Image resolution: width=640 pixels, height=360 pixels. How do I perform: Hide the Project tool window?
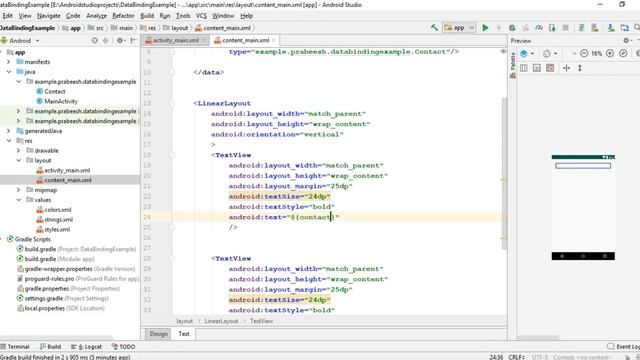[133, 40]
